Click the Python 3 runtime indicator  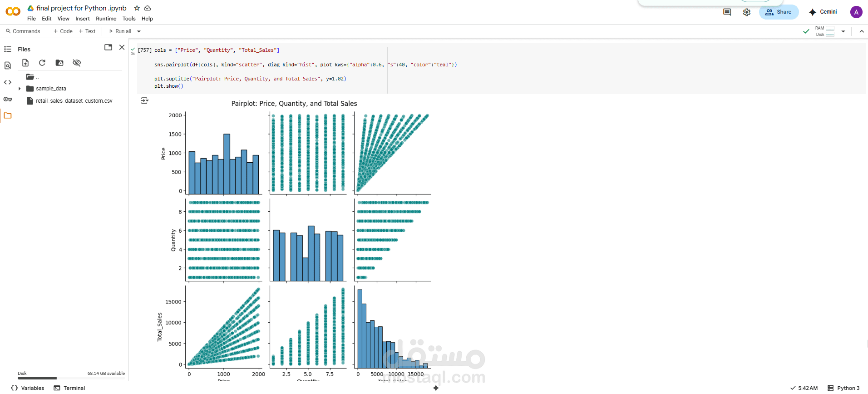(843, 388)
